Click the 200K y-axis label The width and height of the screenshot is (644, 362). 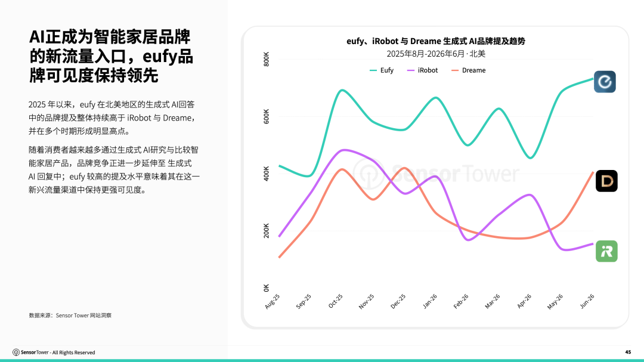coord(266,231)
